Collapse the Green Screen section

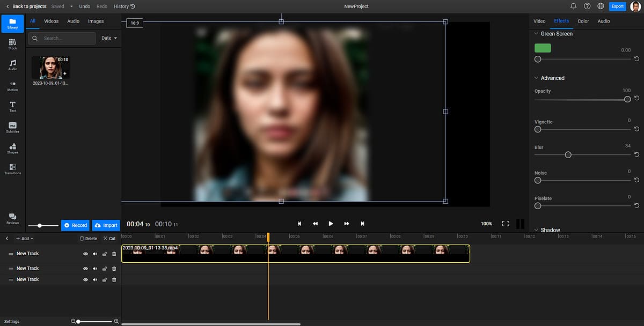pos(536,34)
